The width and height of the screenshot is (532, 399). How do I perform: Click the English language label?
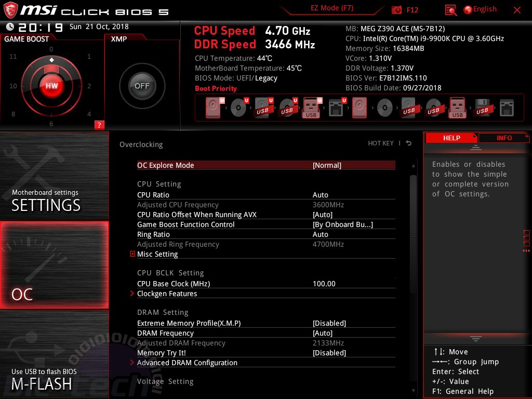tap(485, 9)
